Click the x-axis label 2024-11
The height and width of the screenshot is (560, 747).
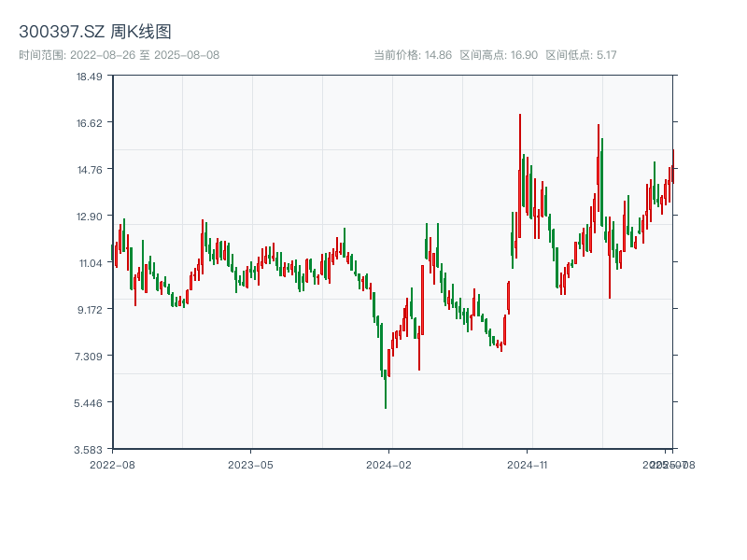point(527,465)
